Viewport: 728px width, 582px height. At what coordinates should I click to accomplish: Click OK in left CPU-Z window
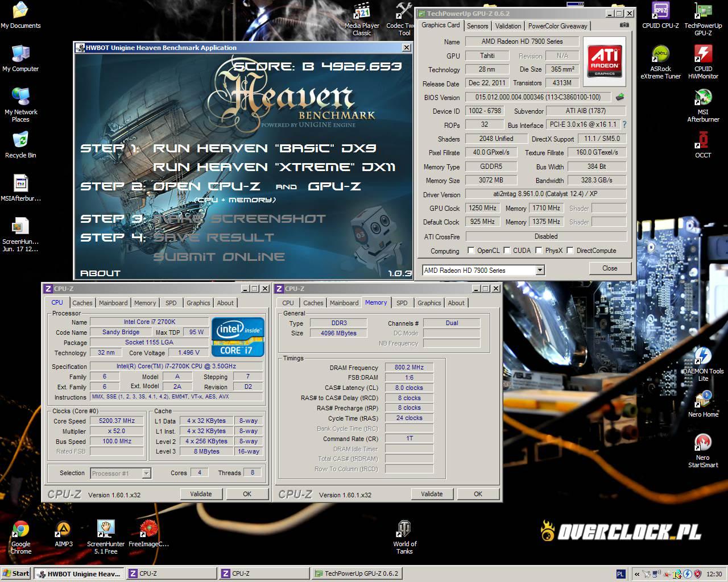[247, 494]
